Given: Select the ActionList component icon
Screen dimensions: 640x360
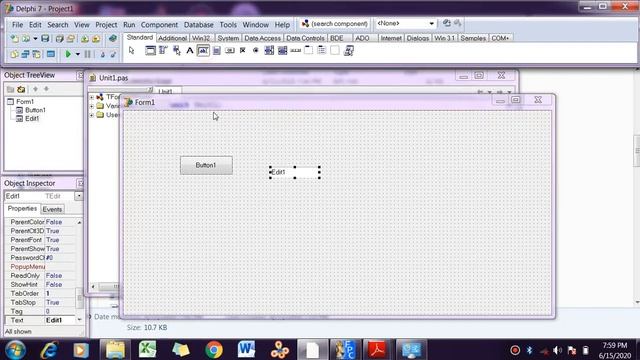Looking at the screenshot, I should pos(348,51).
